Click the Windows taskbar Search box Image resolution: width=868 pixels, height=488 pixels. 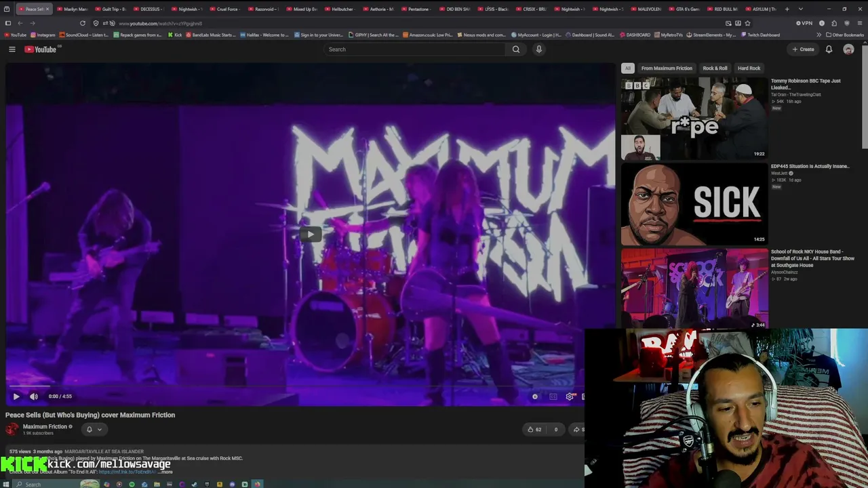coord(57,484)
